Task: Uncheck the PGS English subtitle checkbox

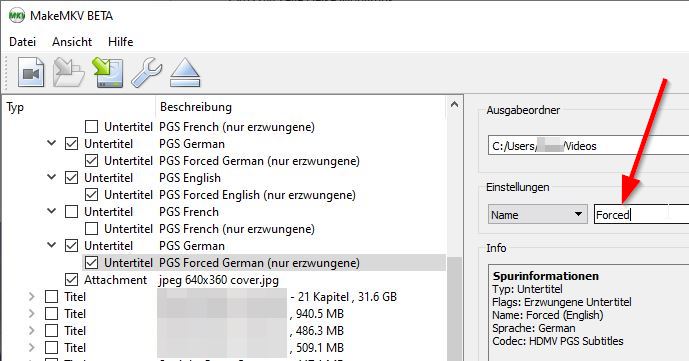Action: [71, 178]
